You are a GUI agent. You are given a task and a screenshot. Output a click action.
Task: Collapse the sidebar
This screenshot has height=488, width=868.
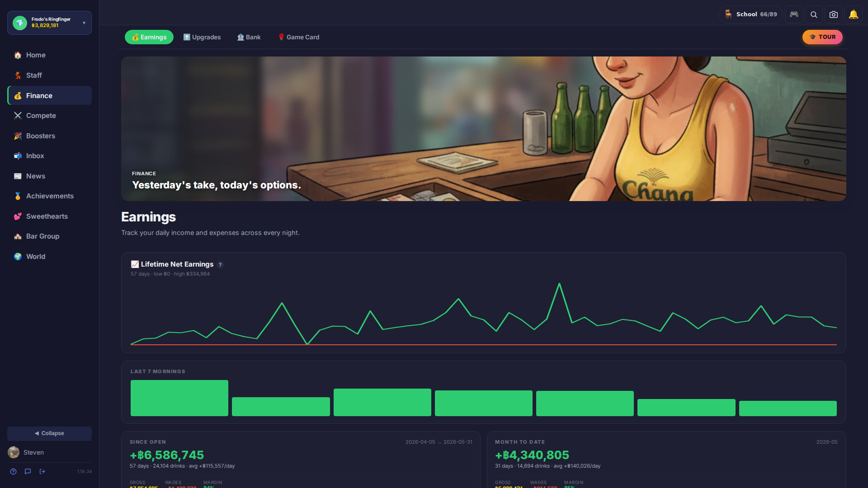(x=49, y=433)
